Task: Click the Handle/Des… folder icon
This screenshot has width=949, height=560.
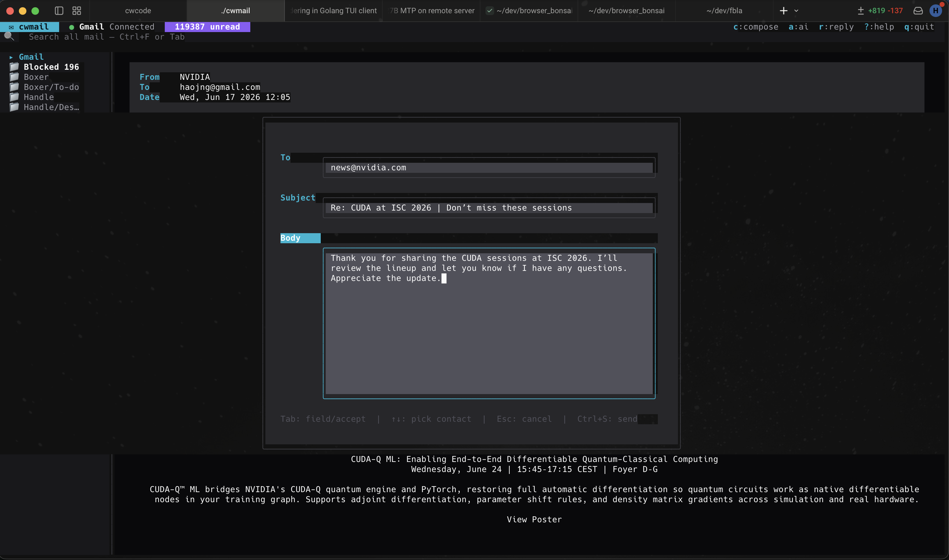Action: (x=14, y=107)
